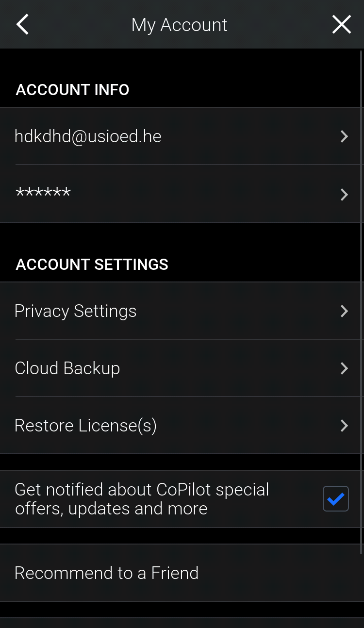Tap the partially visible row below Recommend

click(182, 623)
